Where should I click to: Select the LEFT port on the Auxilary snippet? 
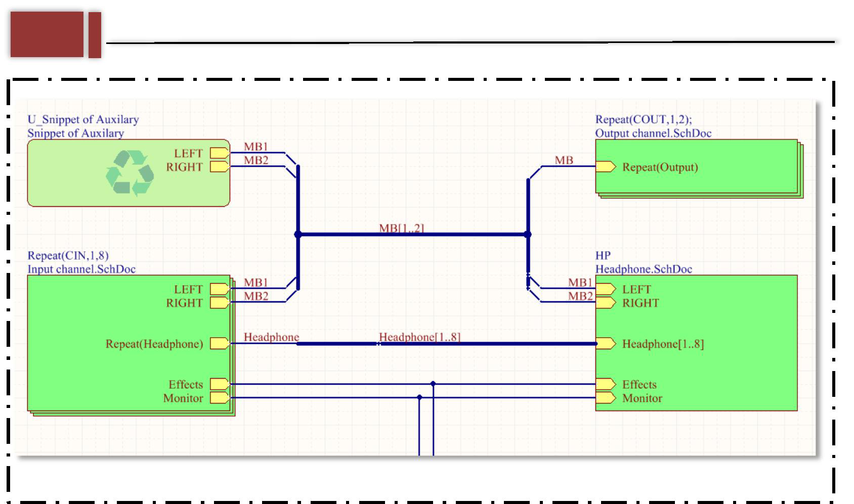point(220,153)
